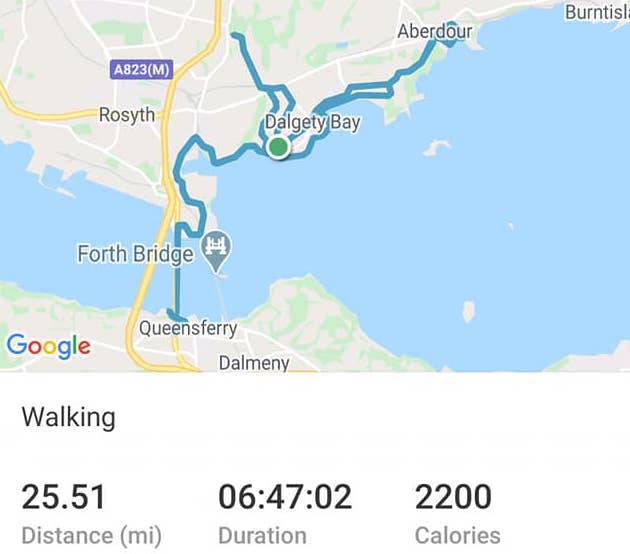Tap the Burntisland label at map edge
Viewport: 630px width, 554px height.
(597, 12)
